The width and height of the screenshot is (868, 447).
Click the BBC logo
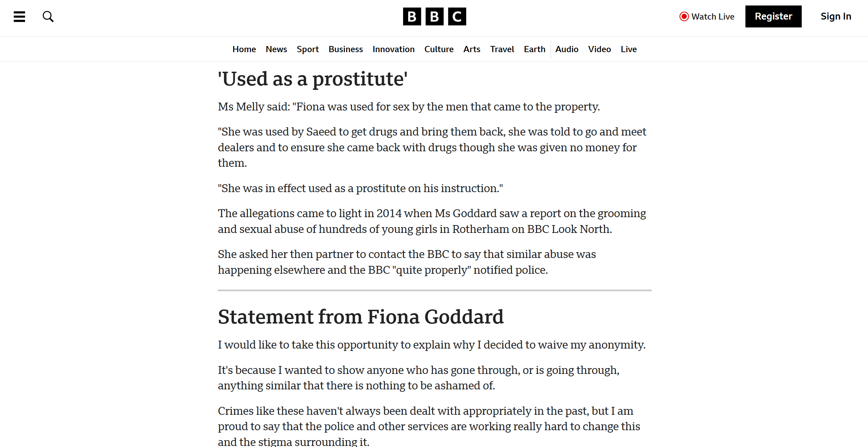434,16
